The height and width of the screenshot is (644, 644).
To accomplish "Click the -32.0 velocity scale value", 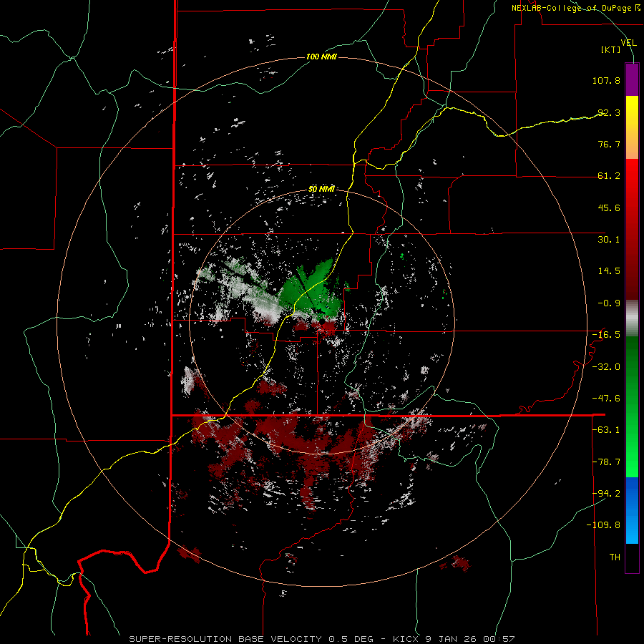I will 606,367.
